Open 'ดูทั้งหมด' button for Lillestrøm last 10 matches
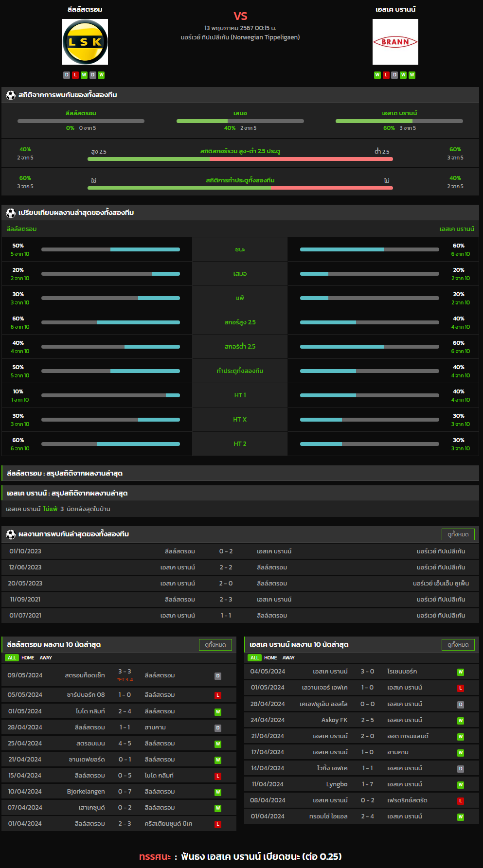 [x=215, y=645]
